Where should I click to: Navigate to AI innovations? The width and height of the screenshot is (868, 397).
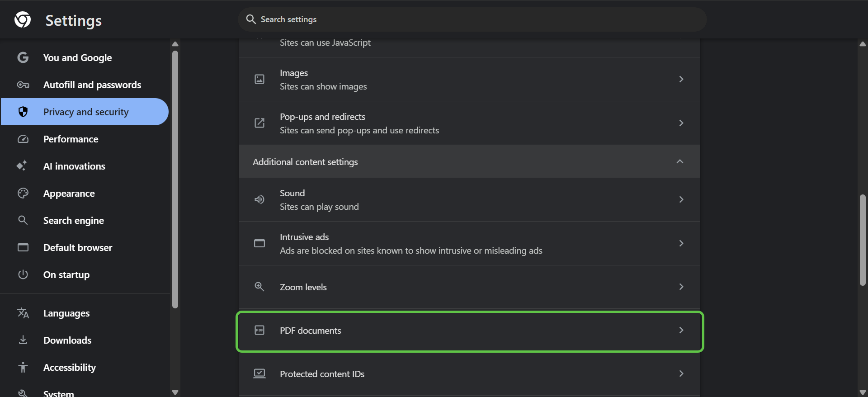coord(85,166)
